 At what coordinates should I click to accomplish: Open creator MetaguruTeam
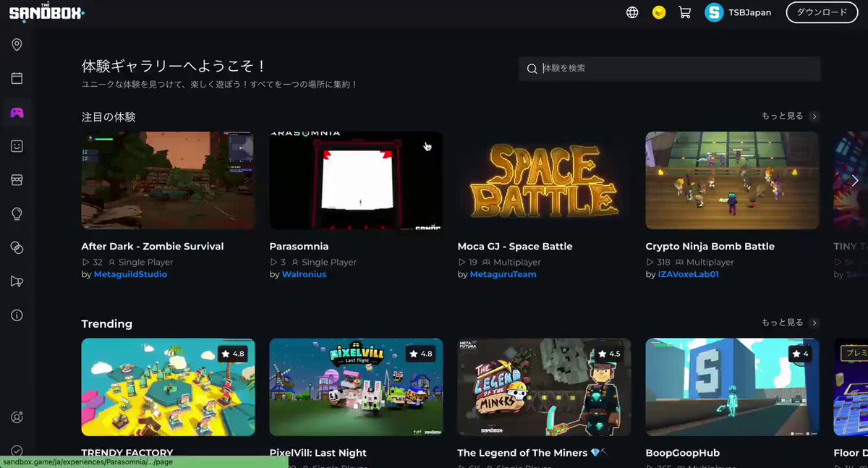503,274
